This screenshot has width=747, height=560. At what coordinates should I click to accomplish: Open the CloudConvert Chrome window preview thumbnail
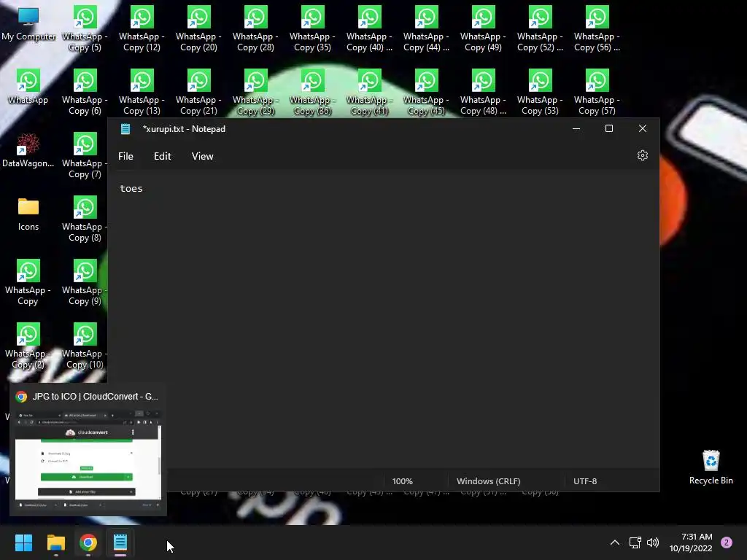[x=88, y=459]
